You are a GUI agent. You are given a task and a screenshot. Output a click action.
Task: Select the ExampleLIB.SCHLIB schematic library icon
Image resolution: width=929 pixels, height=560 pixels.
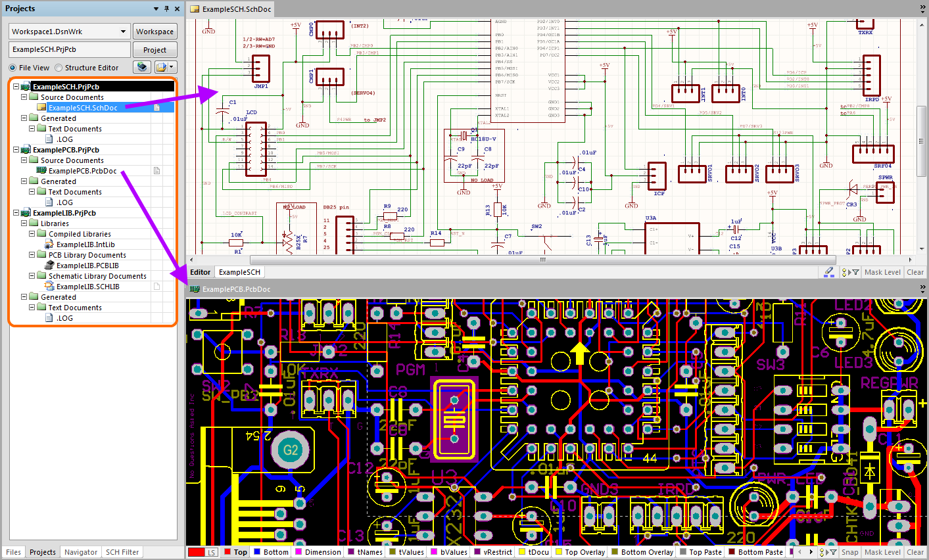[48, 286]
